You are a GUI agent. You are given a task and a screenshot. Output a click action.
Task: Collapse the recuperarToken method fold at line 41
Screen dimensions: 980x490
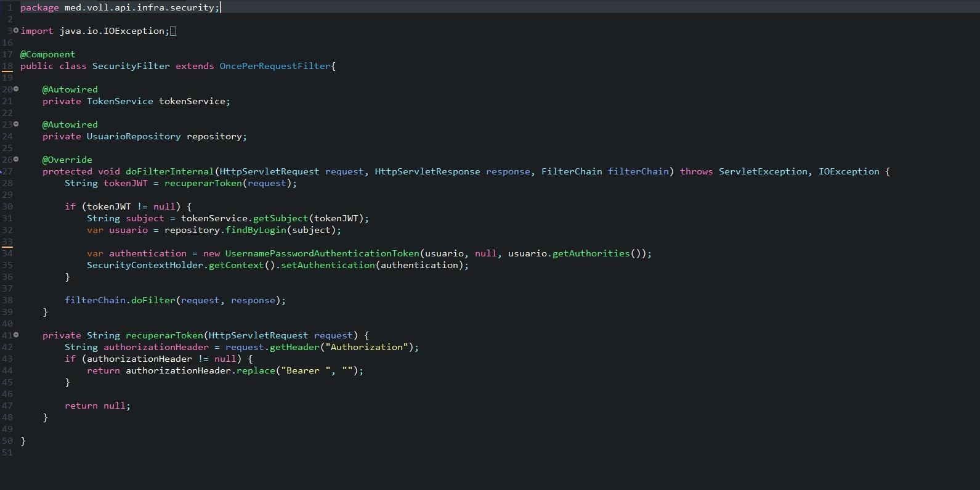tap(16, 335)
